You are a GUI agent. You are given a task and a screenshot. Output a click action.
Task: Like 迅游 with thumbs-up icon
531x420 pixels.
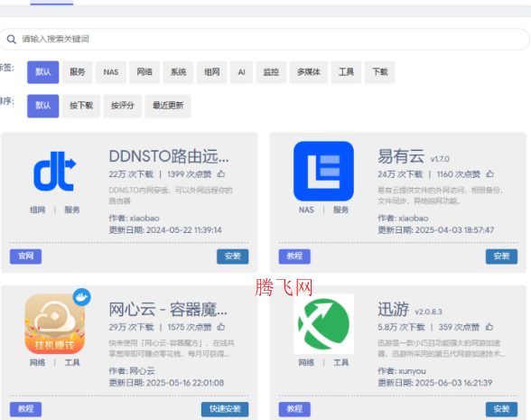(489, 327)
